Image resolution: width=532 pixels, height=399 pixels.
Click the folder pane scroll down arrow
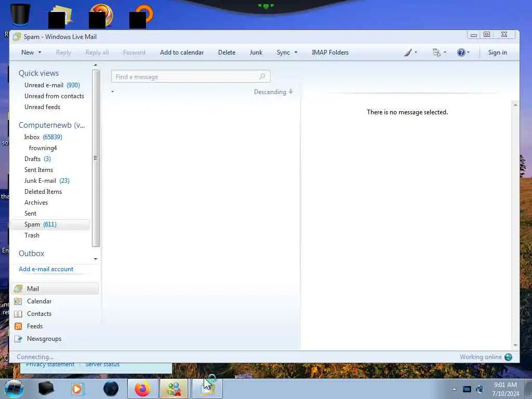click(x=96, y=259)
